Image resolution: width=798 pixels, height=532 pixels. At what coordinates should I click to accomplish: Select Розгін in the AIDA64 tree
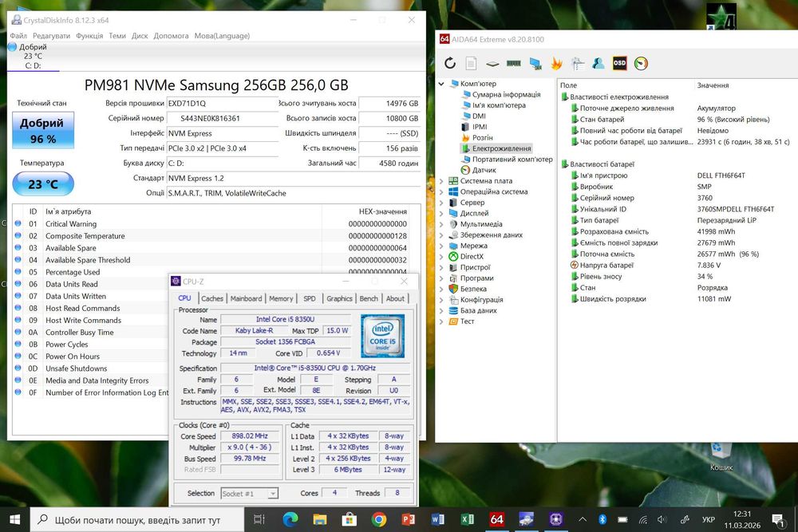(x=482, y=138)
